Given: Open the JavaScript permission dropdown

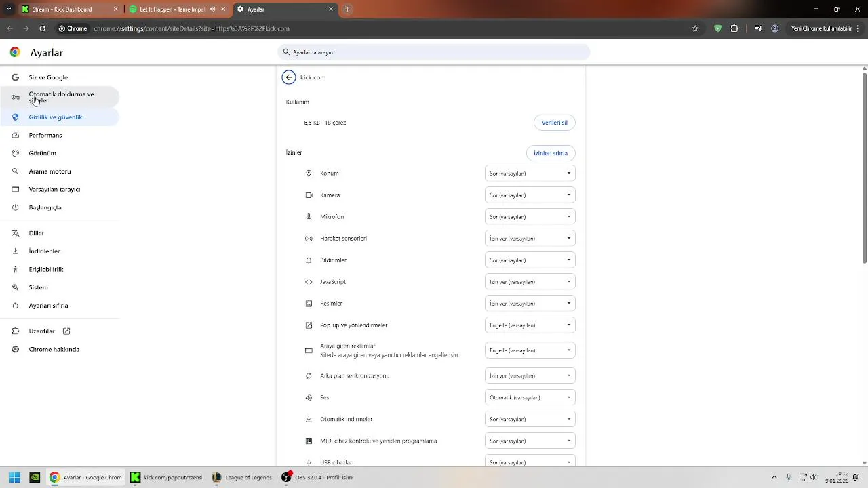Looking at the screenshot, I should 530,282.
